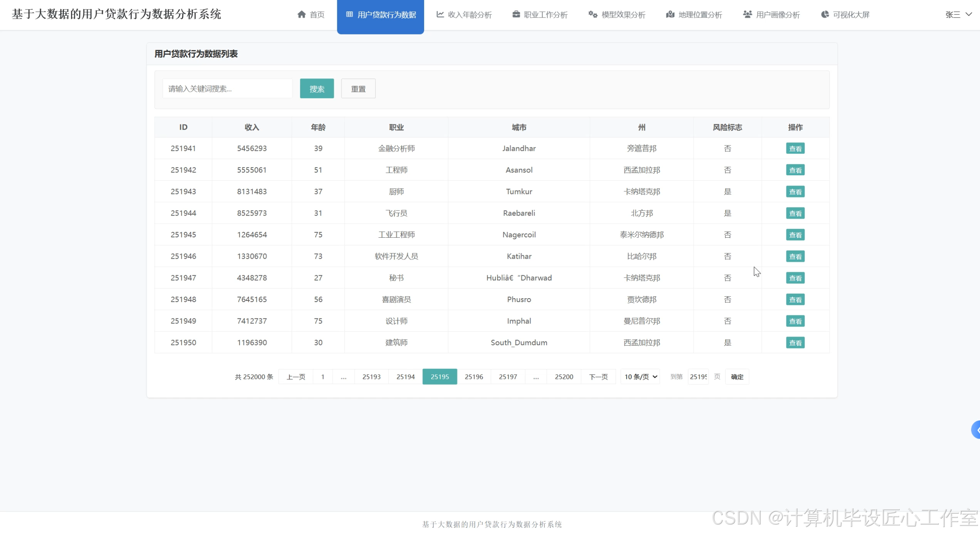Click the line chart icon for 收入年龄分析

pos(440,15)
